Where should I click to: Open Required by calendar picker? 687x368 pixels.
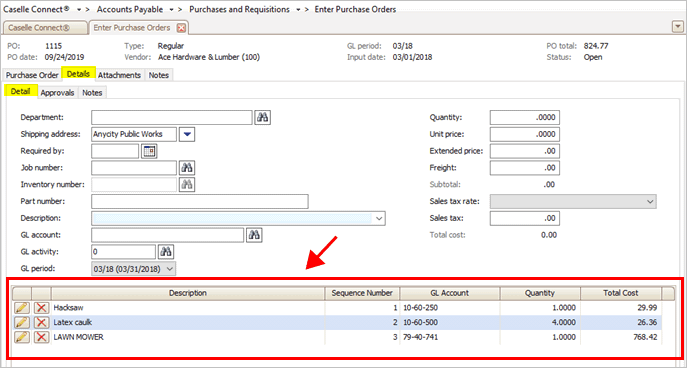(149, 151)
